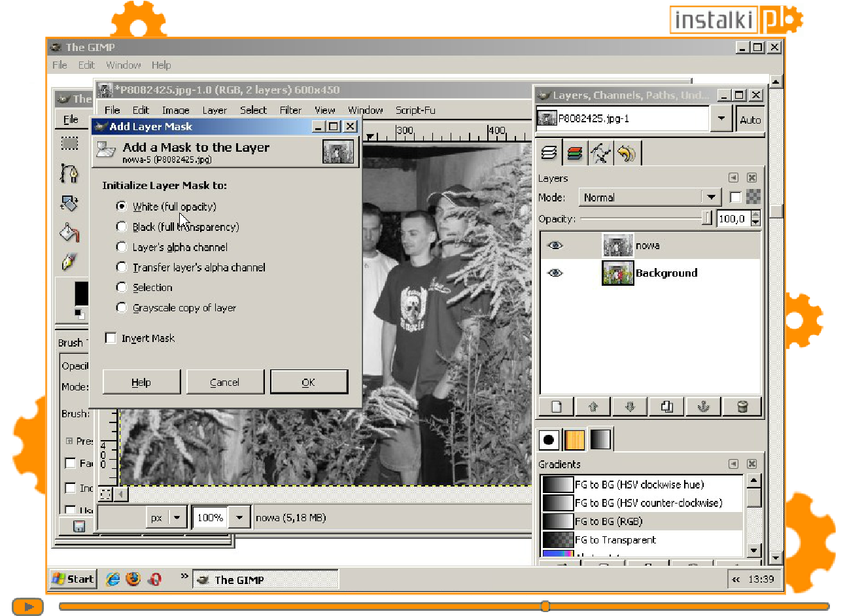
Task: Anchor the floating layer
Action: point(704,407)
